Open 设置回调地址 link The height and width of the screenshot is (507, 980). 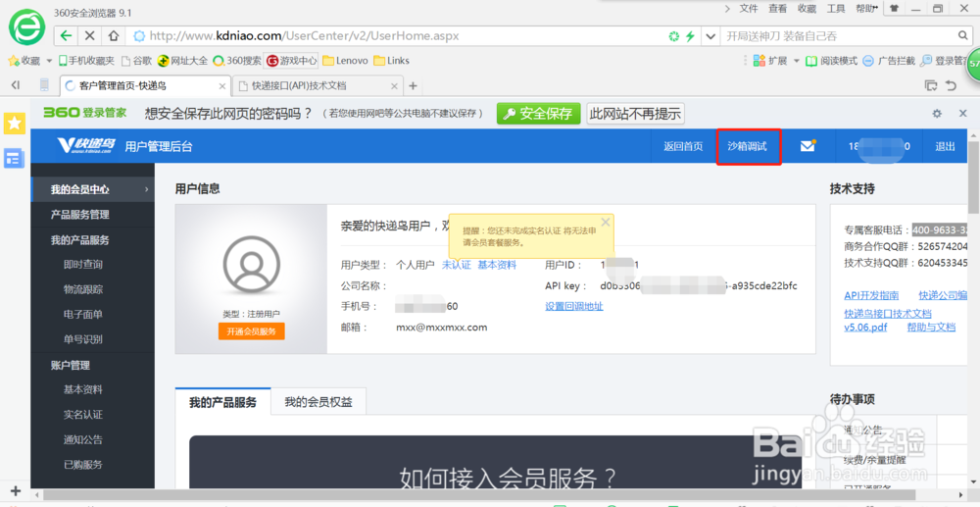tap(573, 306)
